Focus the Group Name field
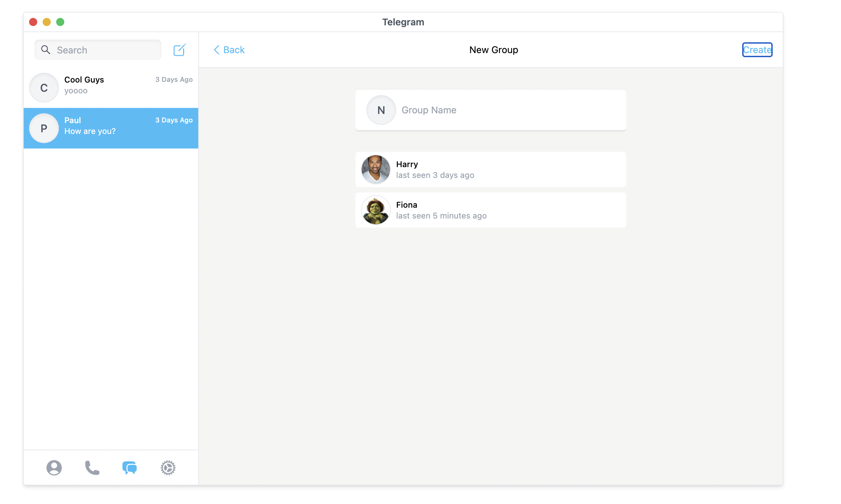Image resolution: width=841 pixels, height=504 pixels. [509, 110]
